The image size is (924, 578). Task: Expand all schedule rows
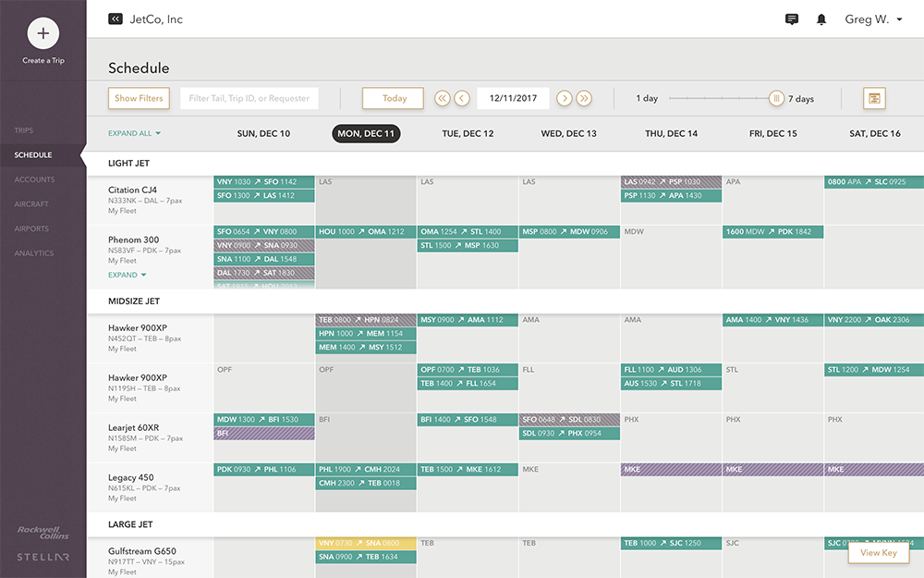(x=134, y=133)
